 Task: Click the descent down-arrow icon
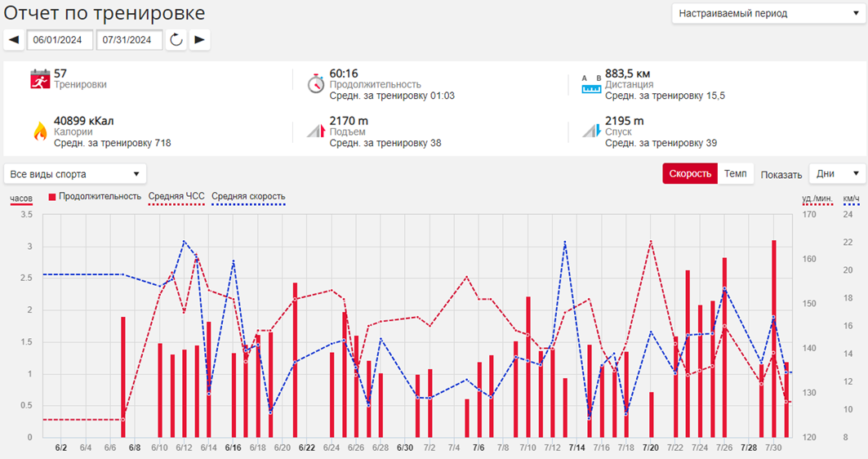click(x=592, y=131)
